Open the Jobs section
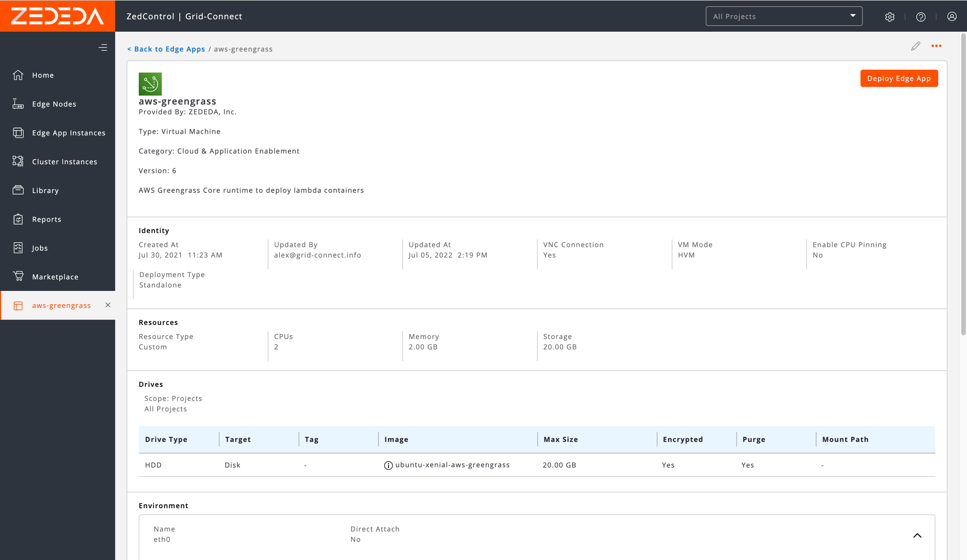The height and width of the screenshot is (560, 967). click(40, 248)
